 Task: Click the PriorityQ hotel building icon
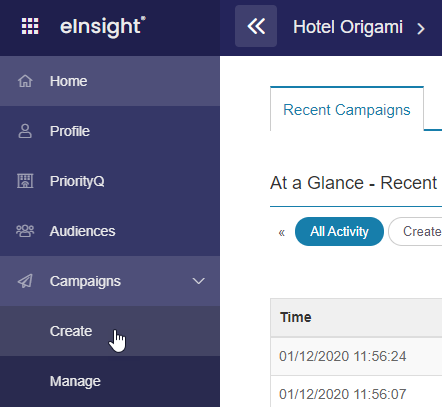25,181
